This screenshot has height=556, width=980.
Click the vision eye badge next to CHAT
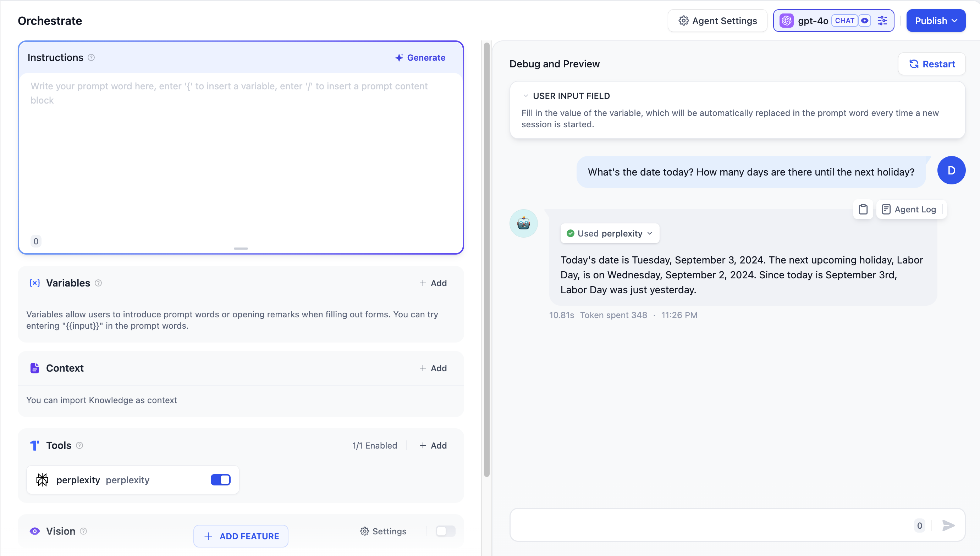coord(865,21)
